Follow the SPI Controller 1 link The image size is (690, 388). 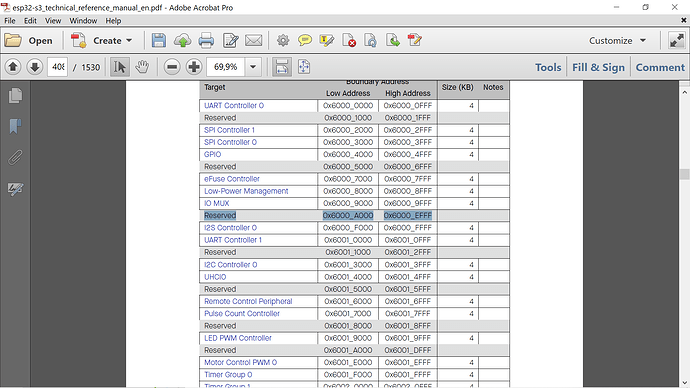tap(229, 130)
